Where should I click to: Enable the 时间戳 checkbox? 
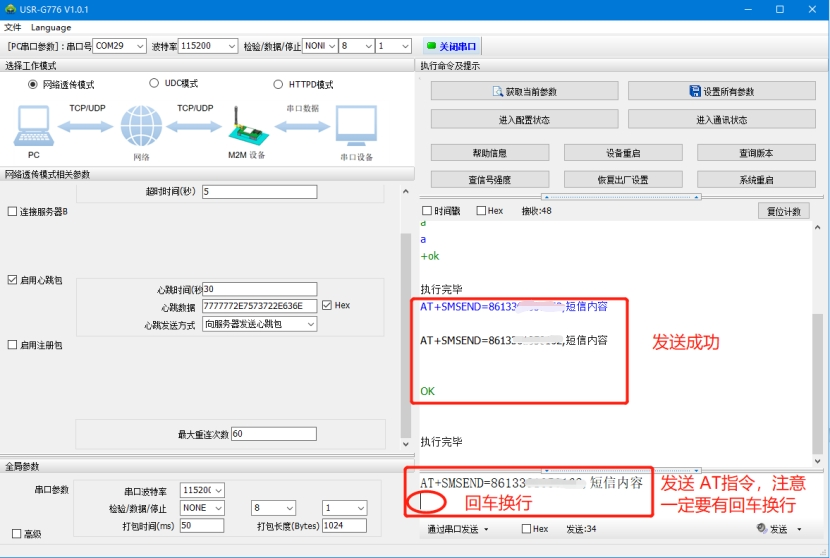click(428, 211)
